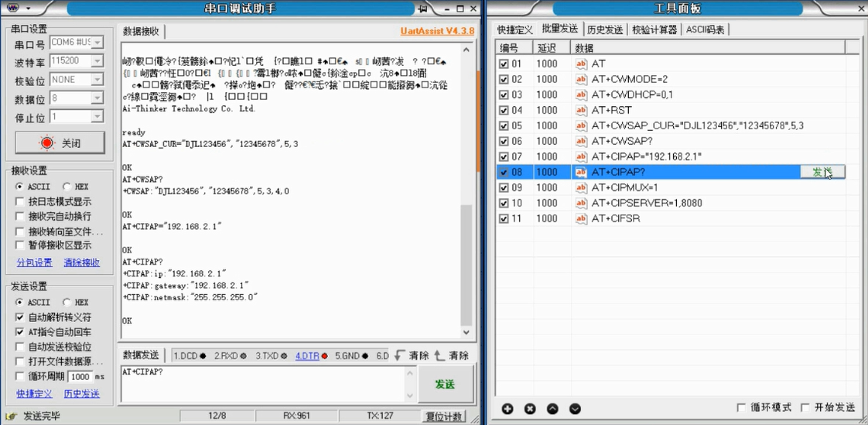
Task: Click the ab icon of AT+CWMODE=2 row
Action: (581, 79)
